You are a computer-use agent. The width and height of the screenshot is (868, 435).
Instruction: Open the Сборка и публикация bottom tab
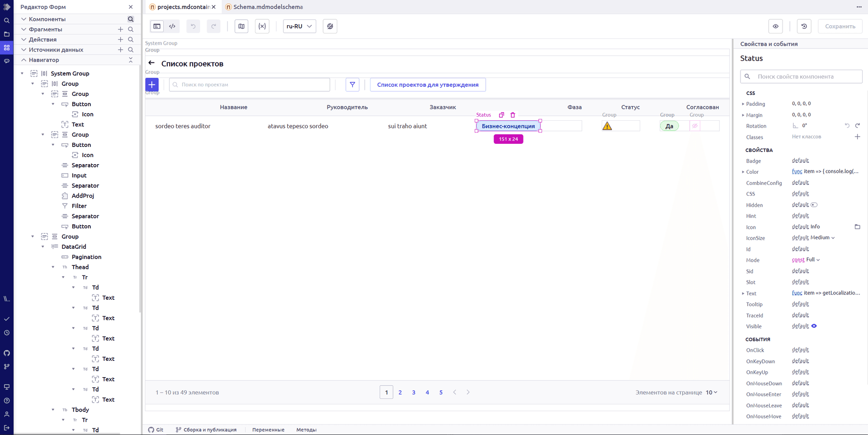pyautogui.click(x=206, y=430)
